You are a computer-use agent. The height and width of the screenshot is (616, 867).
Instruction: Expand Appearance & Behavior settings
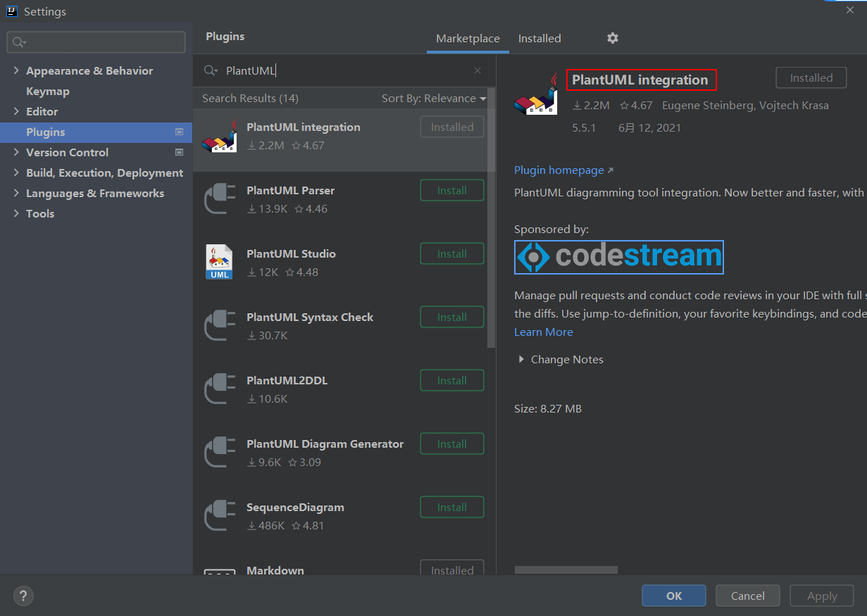pyautogui.click(x=16, y=70)
